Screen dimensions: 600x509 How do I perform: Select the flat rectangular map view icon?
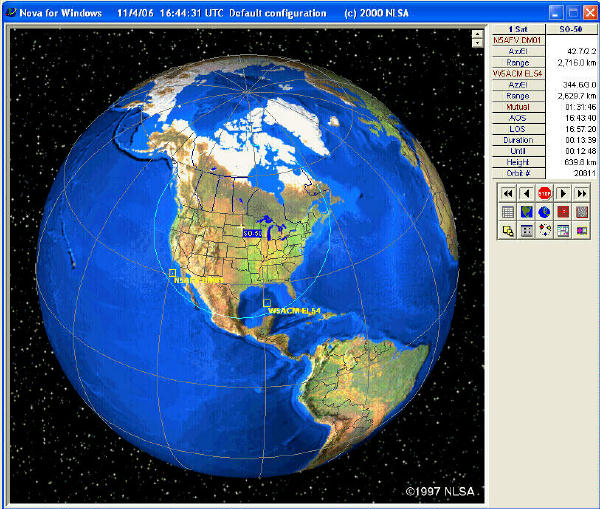(526, 212)
